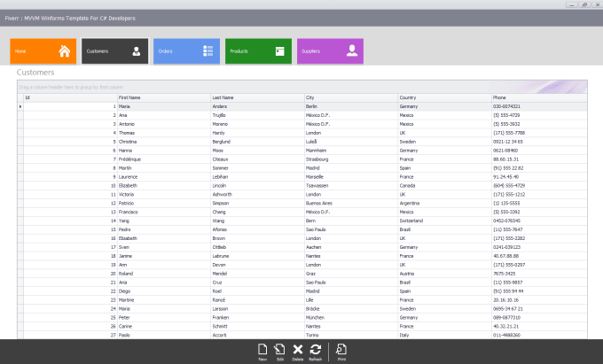Select last name cell 'Cruz'
The width and height of the screenshot is (603, 364).
click(258, 283)
